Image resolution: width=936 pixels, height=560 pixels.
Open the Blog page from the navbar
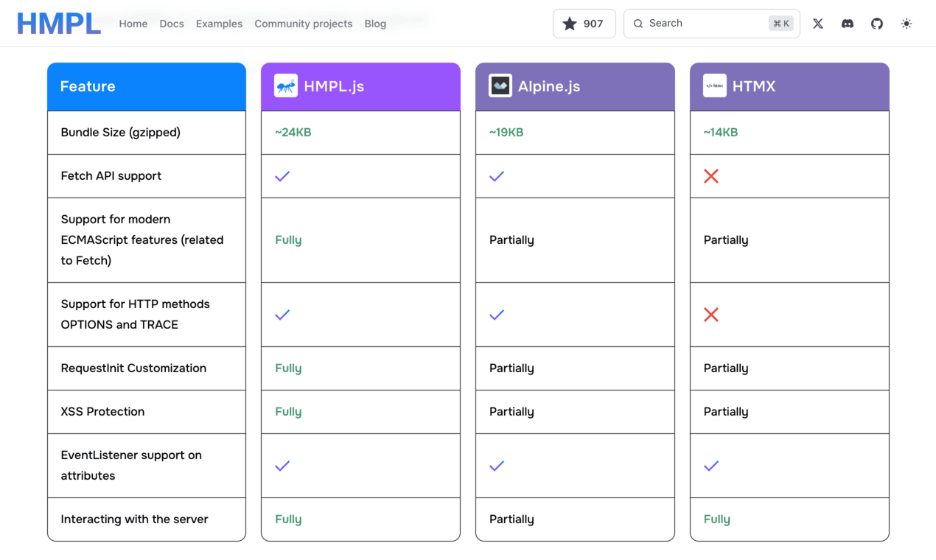pos(375,24)
